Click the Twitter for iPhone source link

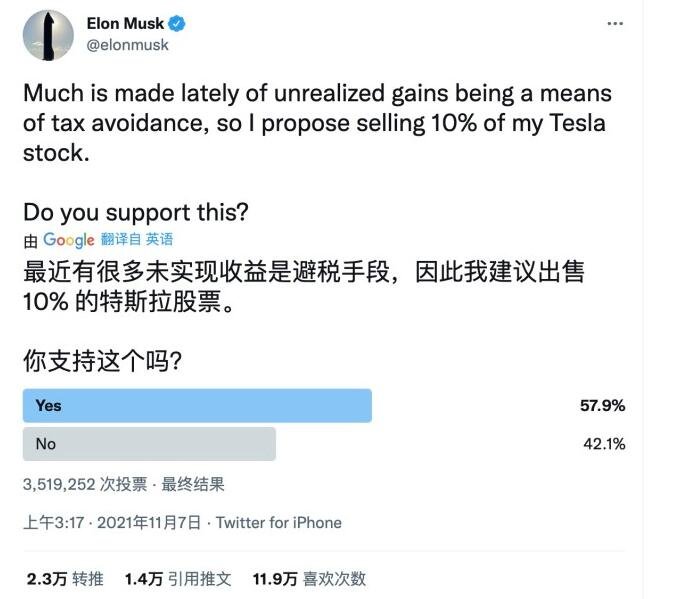pos(279,522)
